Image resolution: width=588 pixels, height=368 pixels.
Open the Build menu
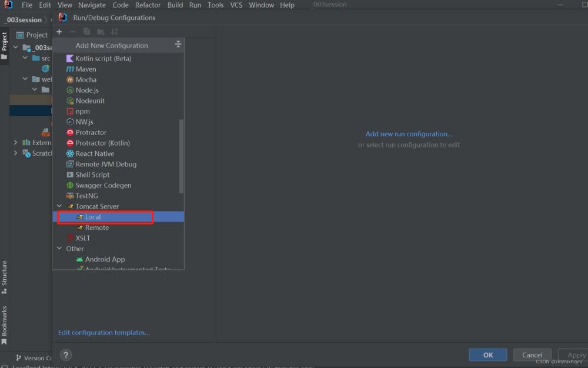(175, 5)
